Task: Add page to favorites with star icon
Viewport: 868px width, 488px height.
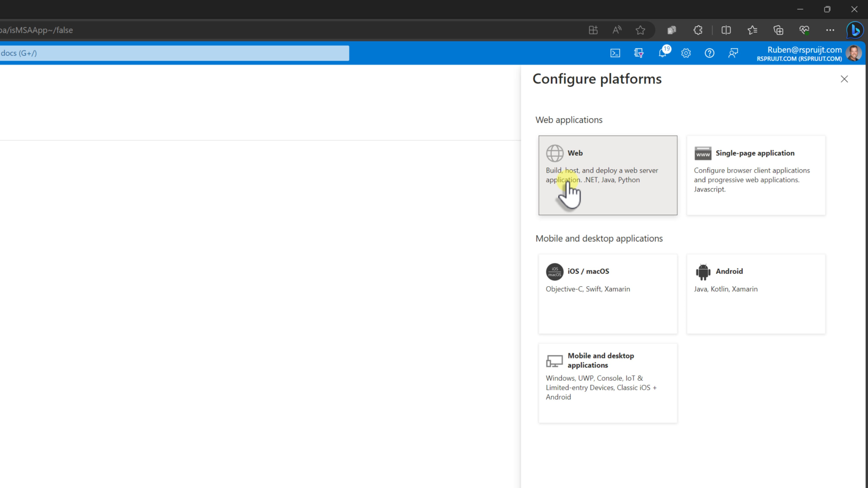Action: pyautogui.click(x=641, y=30)
